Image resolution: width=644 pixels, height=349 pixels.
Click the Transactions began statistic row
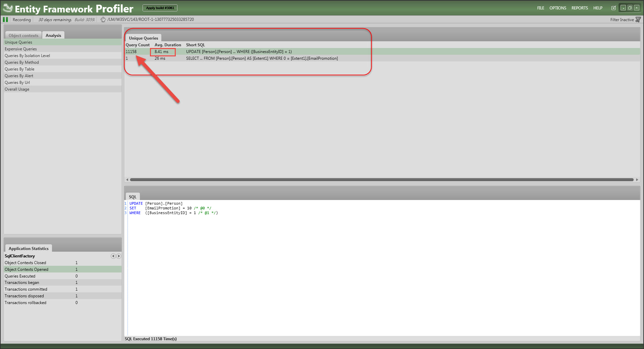point(63,283)
